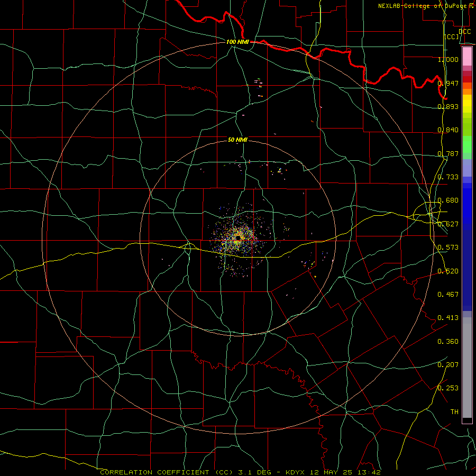Viewport: 476px width, 476px height.
Task: Pick the bright green color band on scale
Action: coord(467,144)
